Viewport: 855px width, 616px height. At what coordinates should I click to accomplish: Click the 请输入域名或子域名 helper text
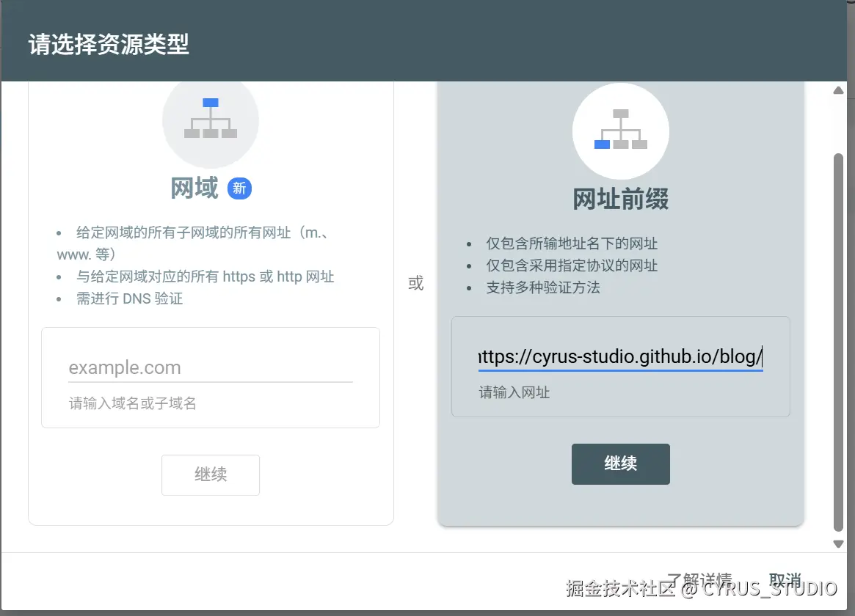(133, 403)
